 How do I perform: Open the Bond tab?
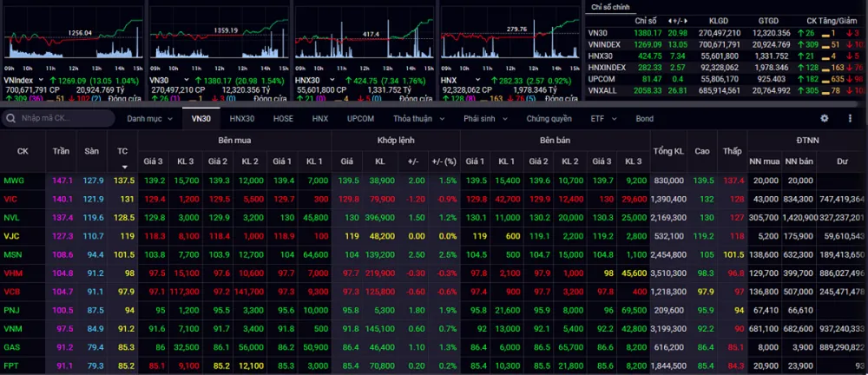point(644,118)
